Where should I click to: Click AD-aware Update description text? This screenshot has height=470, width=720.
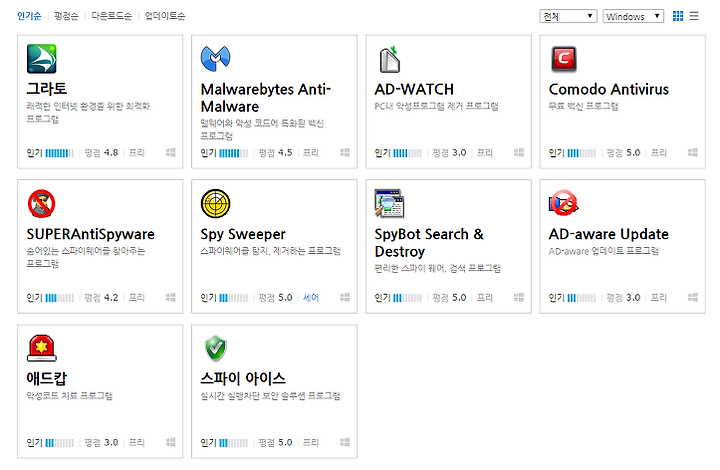pyautogui.click(x=603, y=251)
